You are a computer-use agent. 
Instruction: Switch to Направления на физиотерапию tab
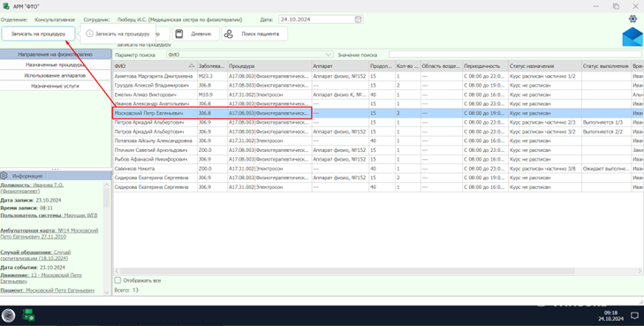click(x=56, y=54)
